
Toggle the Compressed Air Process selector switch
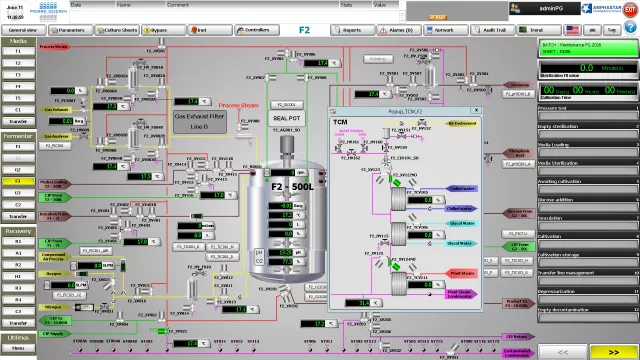tap(123, 265)
